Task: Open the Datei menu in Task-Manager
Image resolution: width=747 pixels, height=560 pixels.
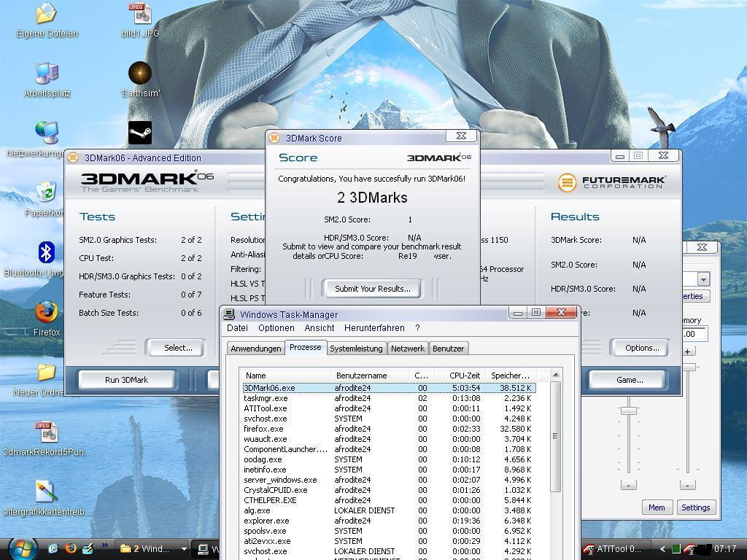Action: (x=237, y=328)
